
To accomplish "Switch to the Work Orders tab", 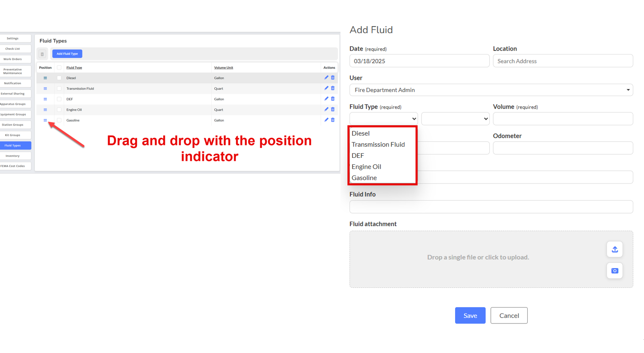I will pyautogui.click(x=13, y=59).
